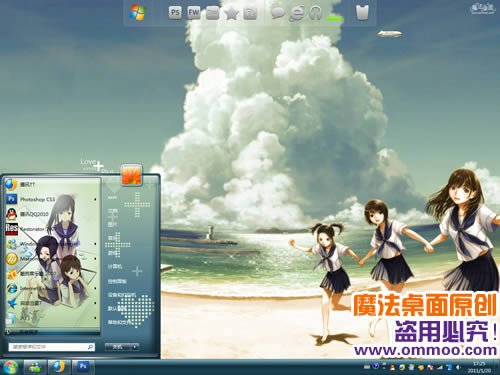500x375 pixels.
Task: Expand Windows Live Messenger jump list arrow
Action: click(95, 244)
